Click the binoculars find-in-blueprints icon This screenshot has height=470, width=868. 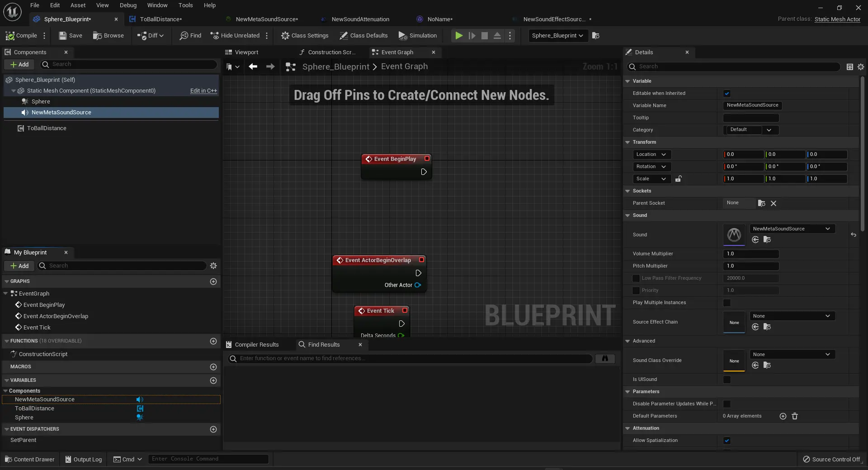pos(605,358)
